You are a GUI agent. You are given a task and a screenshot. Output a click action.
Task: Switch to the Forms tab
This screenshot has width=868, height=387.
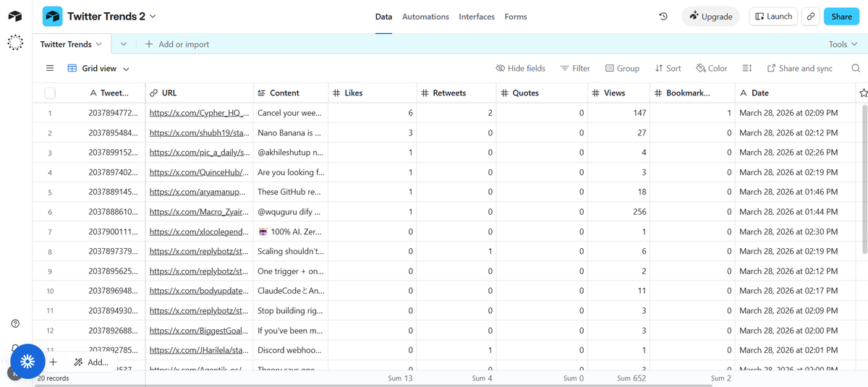[516, 17]
